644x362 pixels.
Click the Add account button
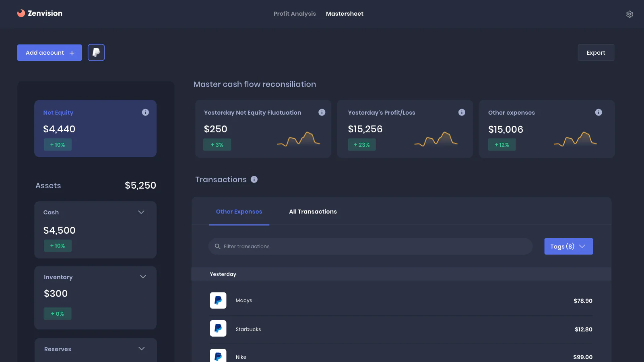click(50, 53)
